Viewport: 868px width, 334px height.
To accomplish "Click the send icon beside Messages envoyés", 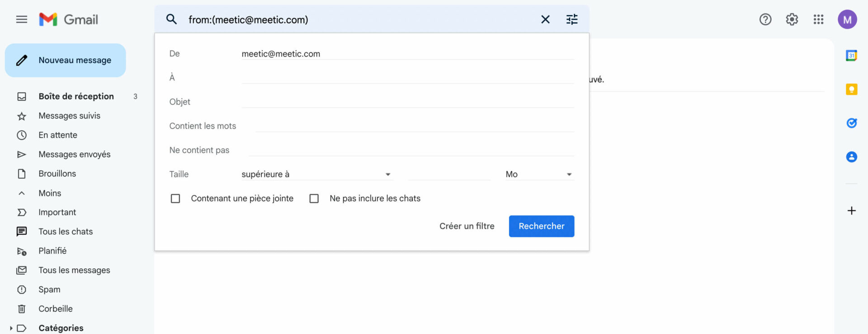I will click(x=22, y=154).
